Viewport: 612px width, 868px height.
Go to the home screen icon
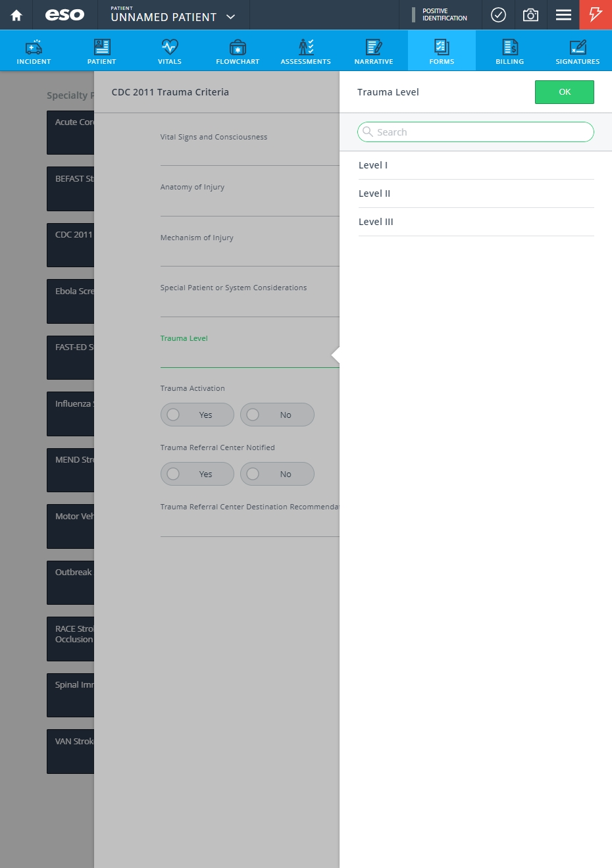pos(16,15)
